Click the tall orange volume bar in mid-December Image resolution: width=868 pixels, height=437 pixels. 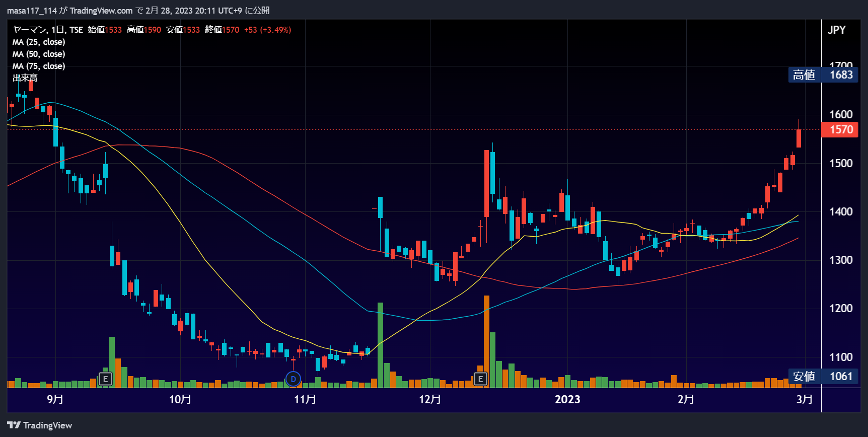coord(486,341)
